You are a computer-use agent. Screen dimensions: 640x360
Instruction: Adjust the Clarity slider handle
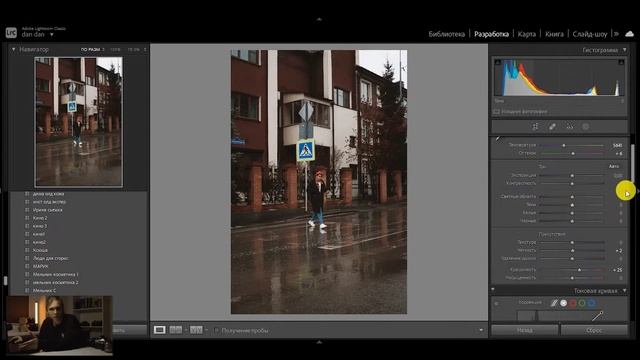point(572,251)
